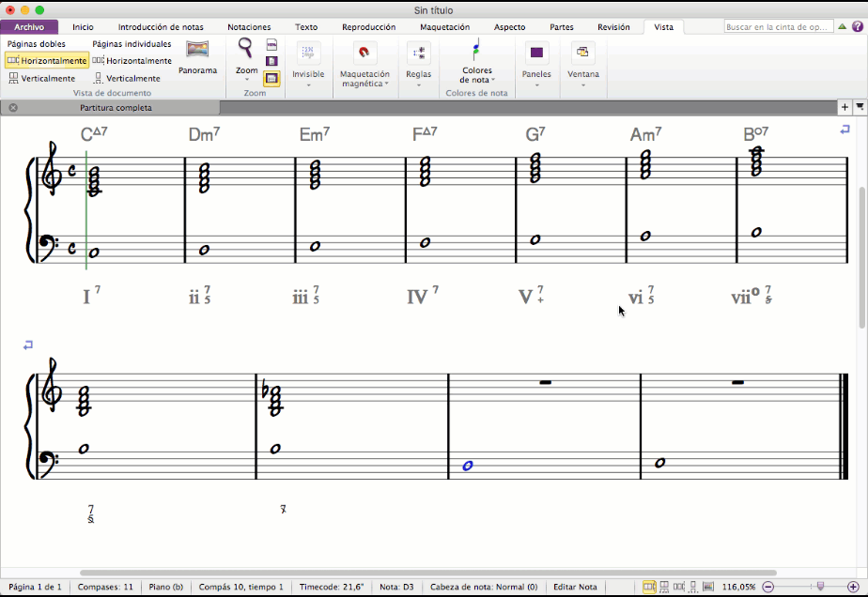Collapse the ribbon with green arrow
The image size is (868, 597).
842,26
